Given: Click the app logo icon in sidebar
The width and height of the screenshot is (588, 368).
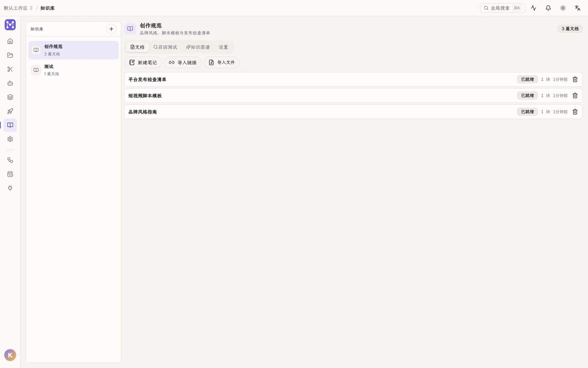Looking at the screenshot, I should [10, 25].
